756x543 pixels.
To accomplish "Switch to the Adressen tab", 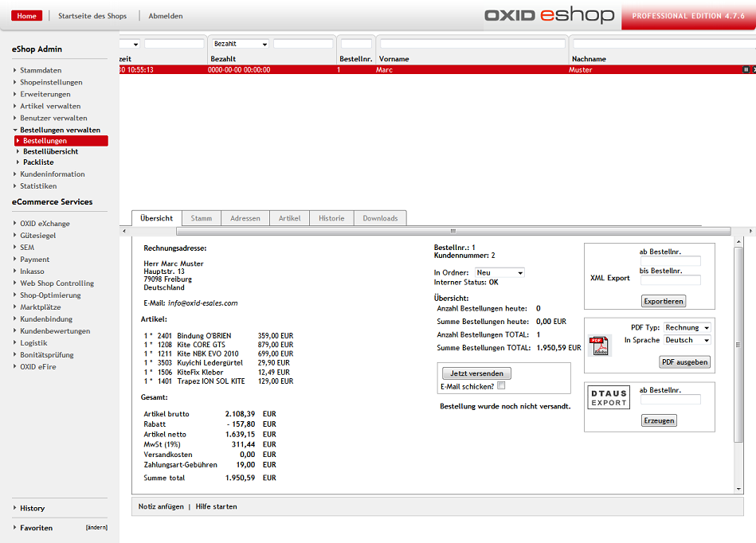I will pyautogui.click(x=245, y=218).
